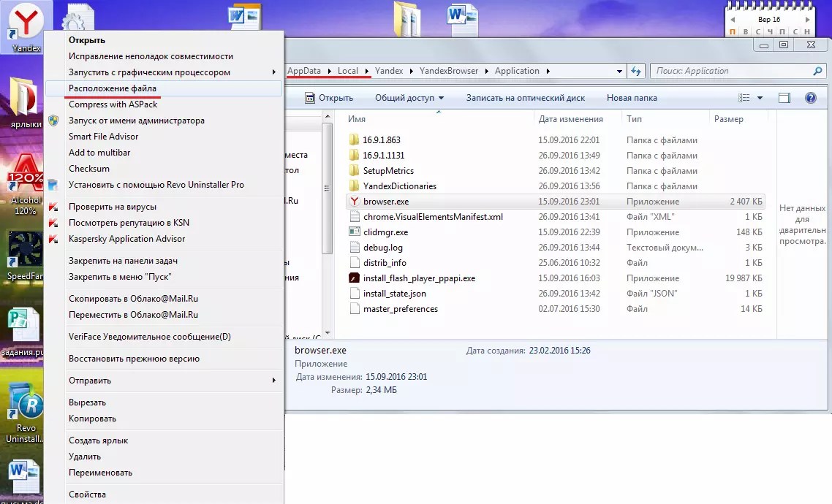
Task: Expand the 'Общий доступ' dropdown
Action: [x=409, y=98]
